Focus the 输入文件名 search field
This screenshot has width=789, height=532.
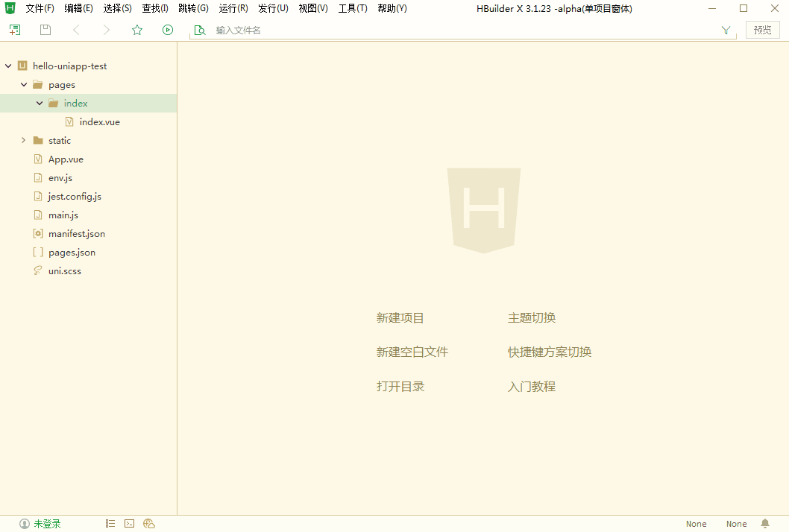[463, 30]
